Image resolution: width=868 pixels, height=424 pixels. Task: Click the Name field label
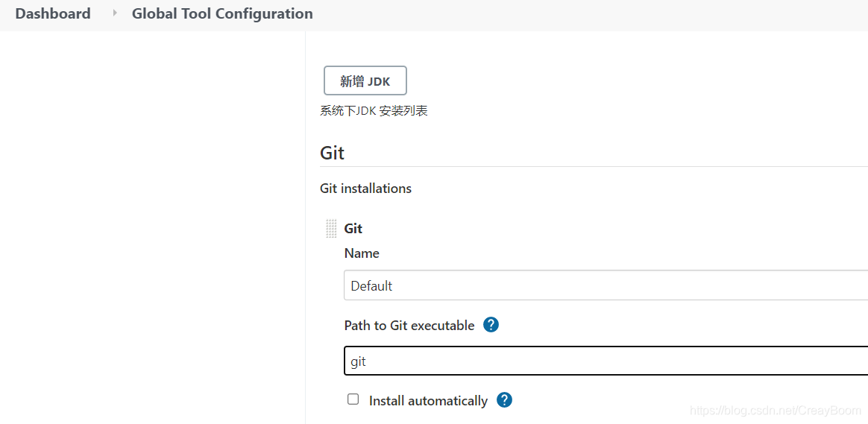click(362, 253)
